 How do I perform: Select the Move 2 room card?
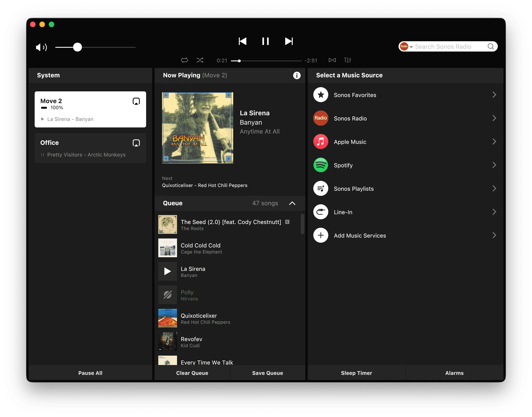pyautogui.click(x=90, y=109)
